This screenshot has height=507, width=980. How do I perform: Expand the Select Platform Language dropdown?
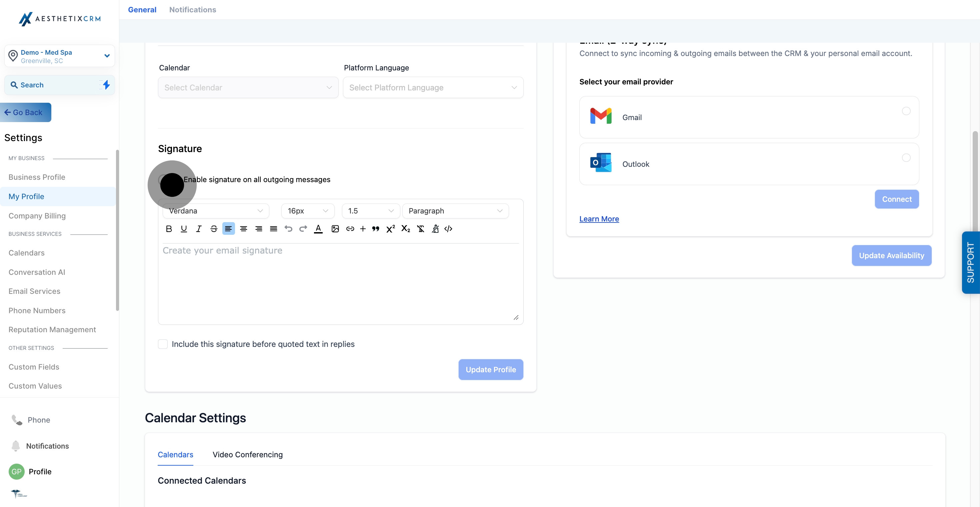point(433,87)
